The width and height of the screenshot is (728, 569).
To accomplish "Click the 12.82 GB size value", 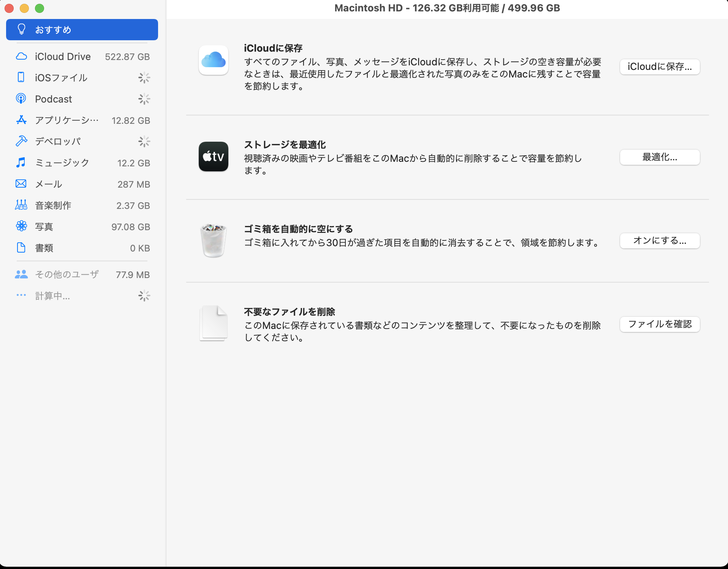I will (131, 120).
